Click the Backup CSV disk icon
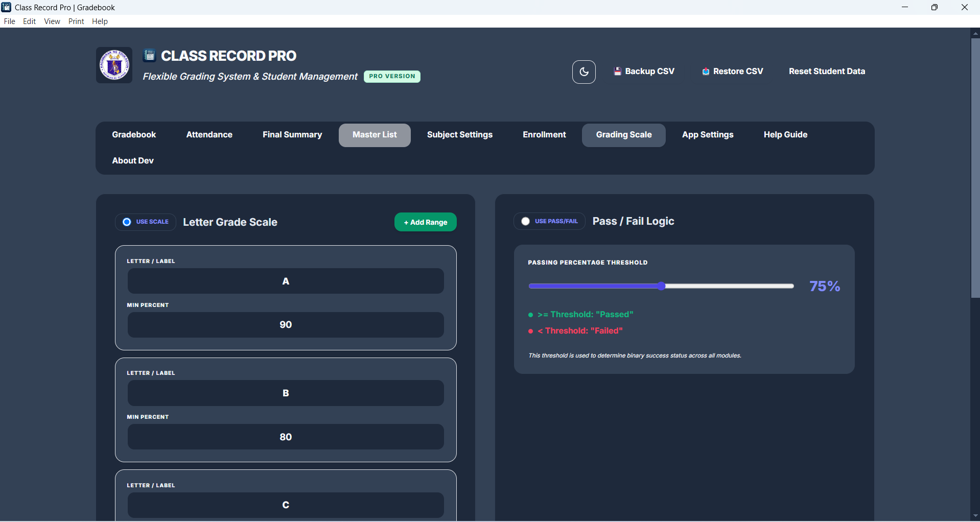Image resolution: width=980 pixels, height=522 pixels. pos(617,72)
